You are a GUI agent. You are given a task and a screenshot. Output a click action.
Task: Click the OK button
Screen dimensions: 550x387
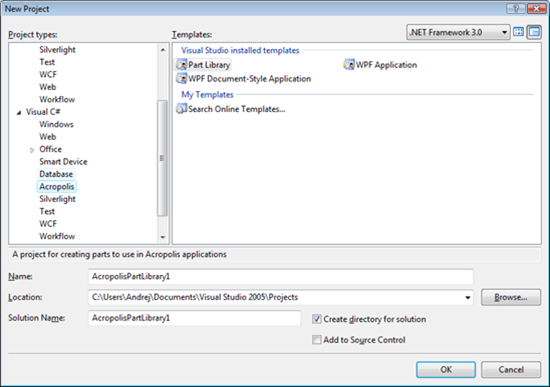(x=446, y=369)
